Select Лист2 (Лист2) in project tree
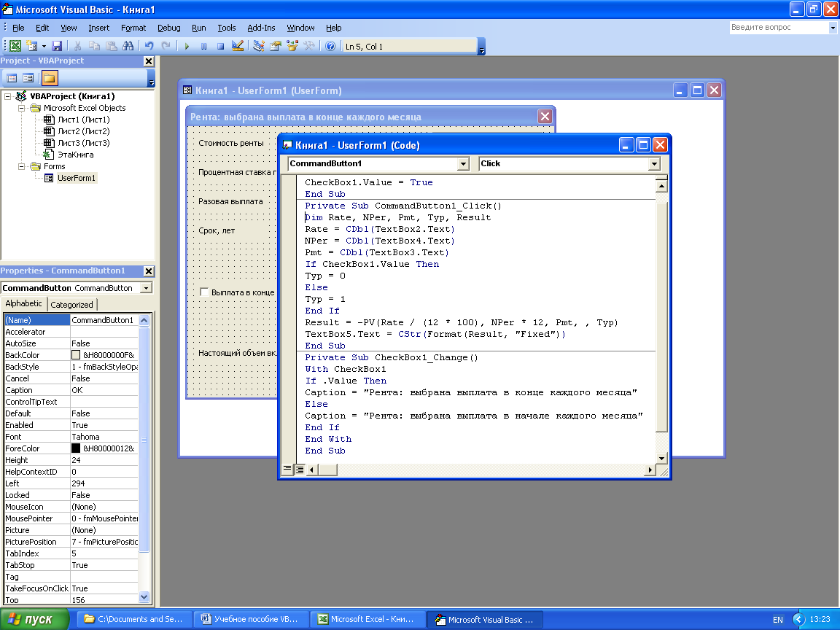 click(84, 131)
